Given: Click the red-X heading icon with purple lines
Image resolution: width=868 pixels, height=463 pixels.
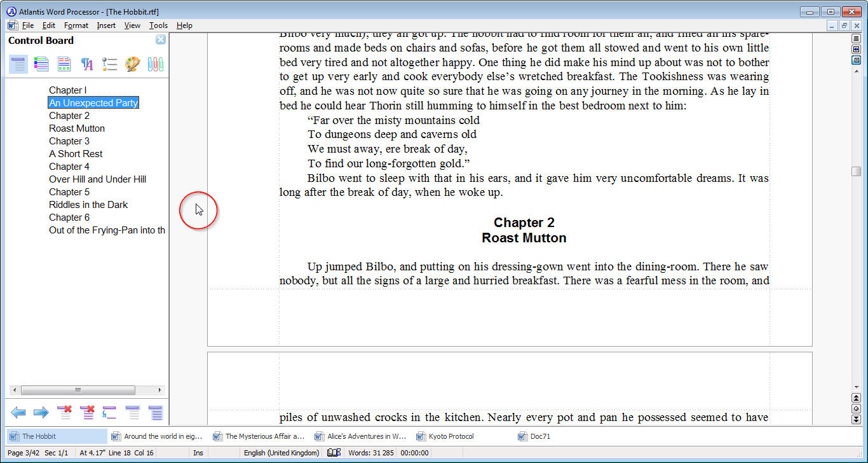Looking at the screenshot, I should [87, 413].
